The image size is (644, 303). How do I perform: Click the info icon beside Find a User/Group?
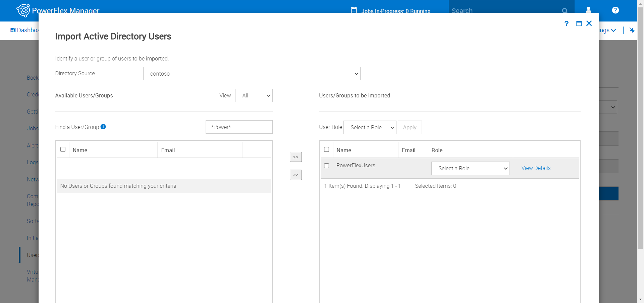103,127
